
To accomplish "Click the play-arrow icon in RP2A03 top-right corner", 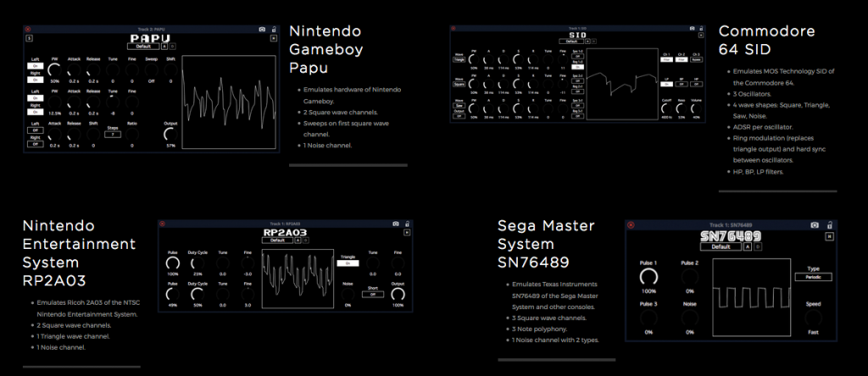I will (x=407, y=233).
